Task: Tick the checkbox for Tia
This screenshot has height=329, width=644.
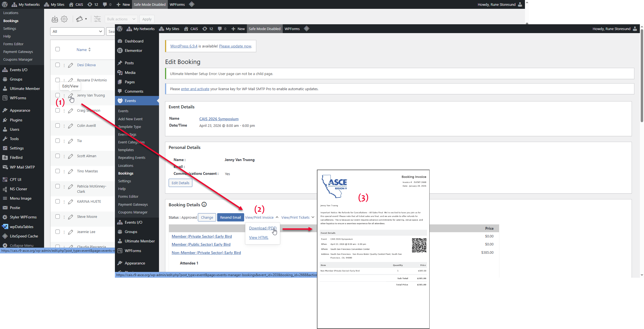Action: [x=58, y=141]
